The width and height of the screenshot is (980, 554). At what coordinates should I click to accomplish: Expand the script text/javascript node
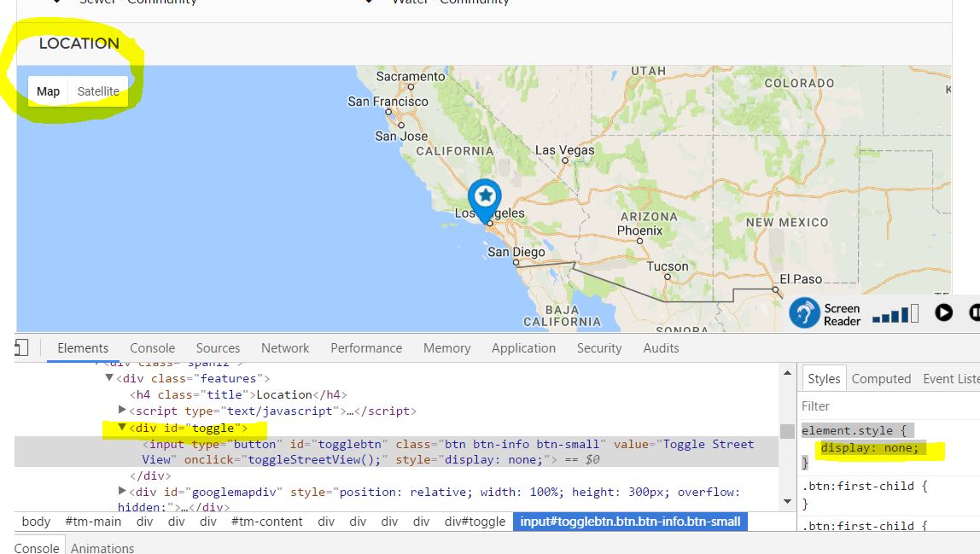click(123, 410)
